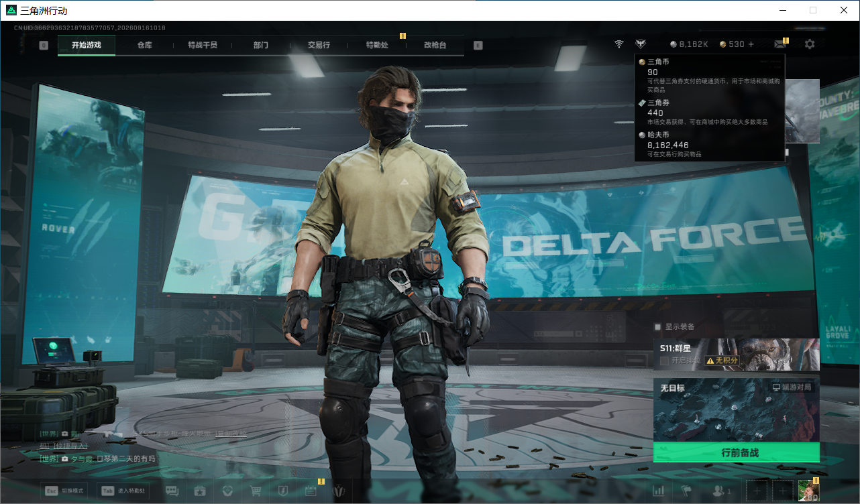Viewport: 860px width, 504px height.
Task: Click the 8,162,446 Haf coin amount
Action: 668,145
